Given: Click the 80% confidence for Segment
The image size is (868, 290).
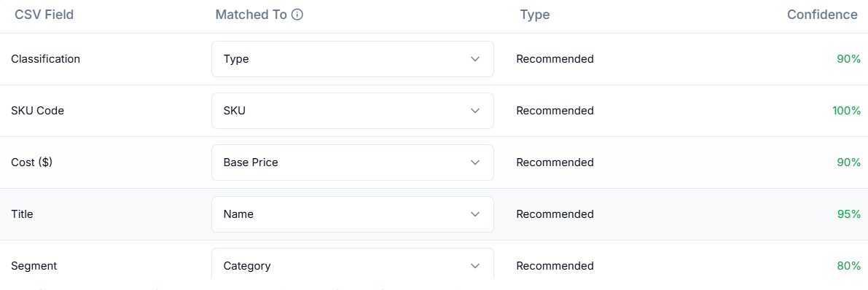Looking at the screenshot, I should click(848, 266).
